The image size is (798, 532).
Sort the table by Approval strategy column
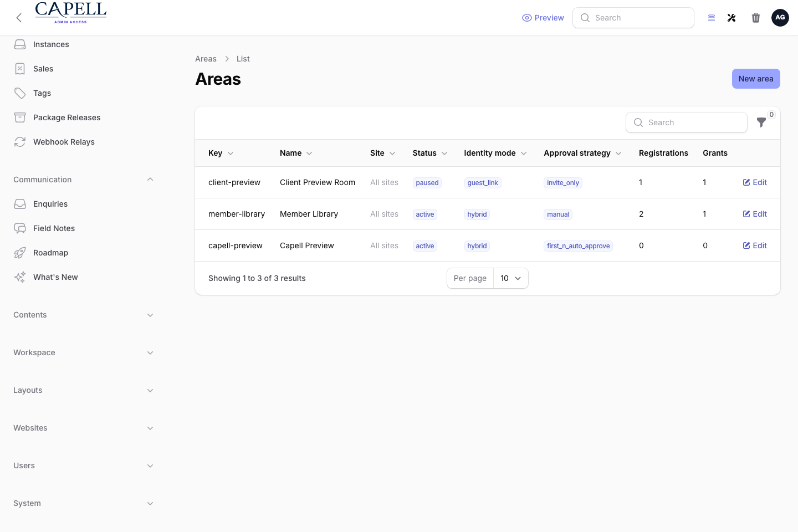(x=583, y=153)
